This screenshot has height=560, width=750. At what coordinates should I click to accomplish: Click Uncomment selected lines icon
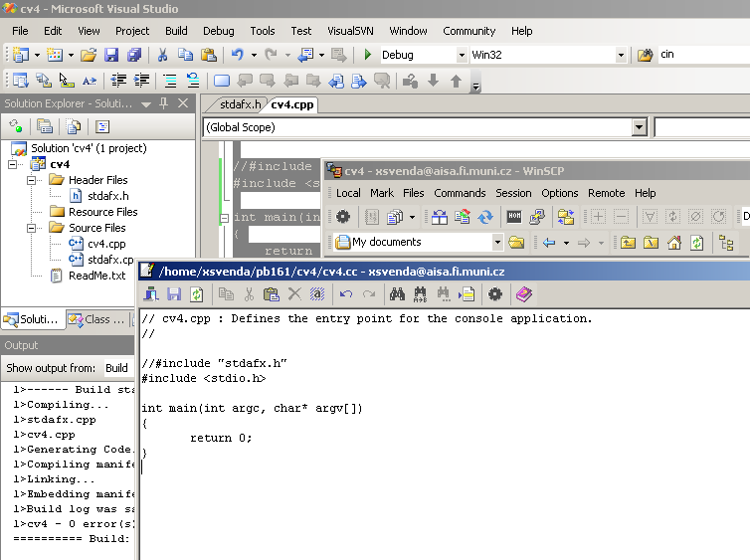coord(193,81)
